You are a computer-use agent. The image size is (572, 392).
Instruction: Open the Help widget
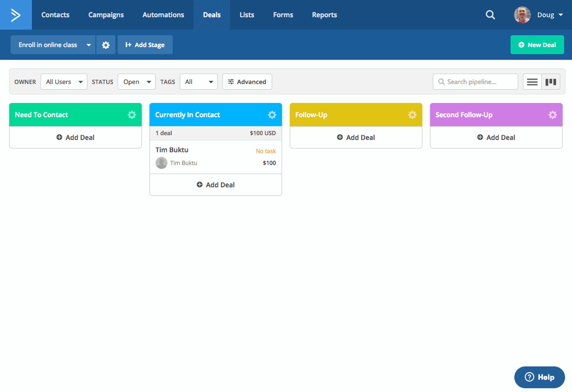coord(540,377)
